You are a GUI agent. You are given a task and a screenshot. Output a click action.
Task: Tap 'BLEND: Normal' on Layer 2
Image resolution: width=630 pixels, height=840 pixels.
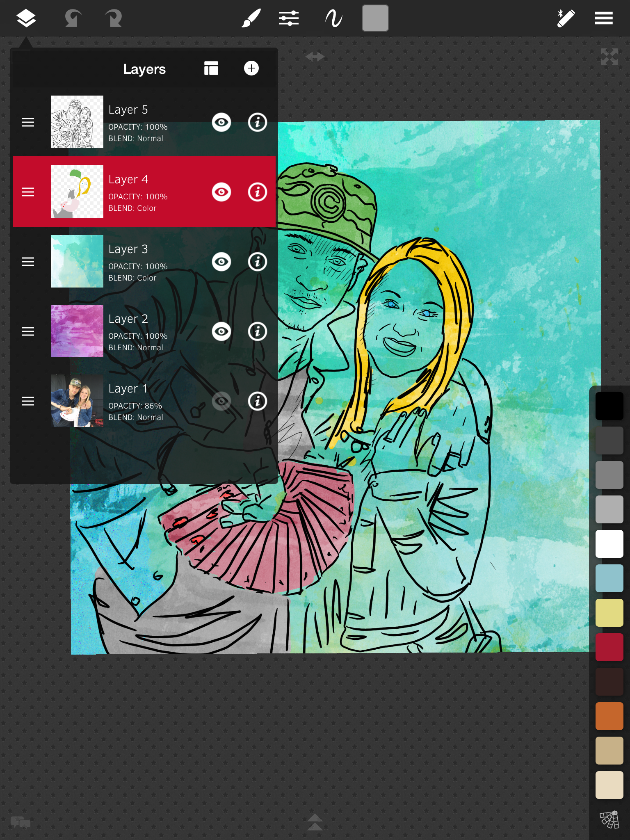tap(136, 347)
